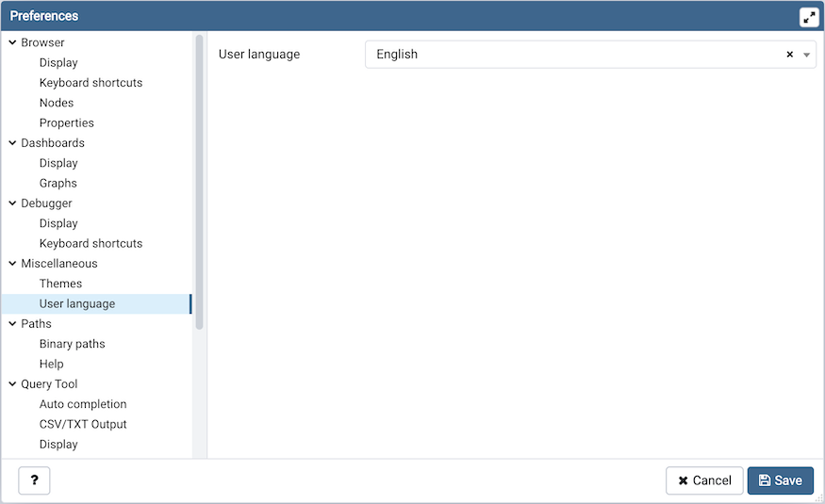825x504 pixels.
Task: Click the maximize dialog icon
Action: 809,17
